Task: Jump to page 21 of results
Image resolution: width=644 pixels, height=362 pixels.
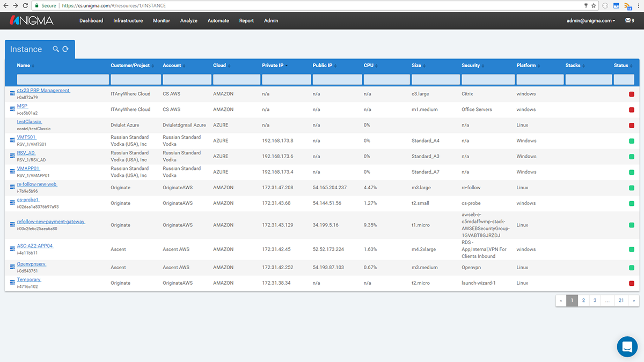Action: click(x=621, y=300)
